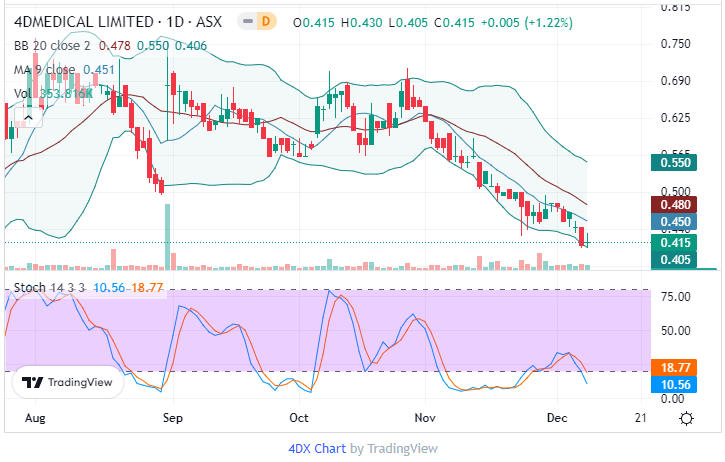Click the delayed data 'D' badge
The height and width of the screenshot is (462, 725).
(x=265, y=21)
